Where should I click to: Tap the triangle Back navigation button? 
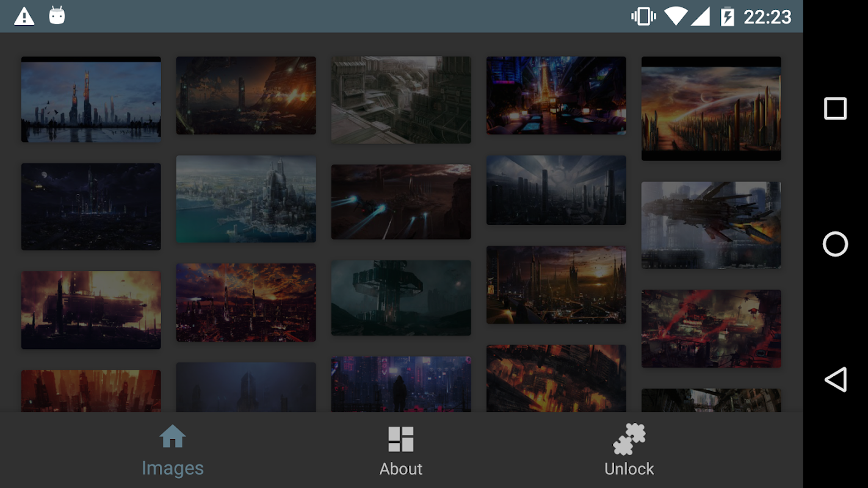tap(835, 379)
